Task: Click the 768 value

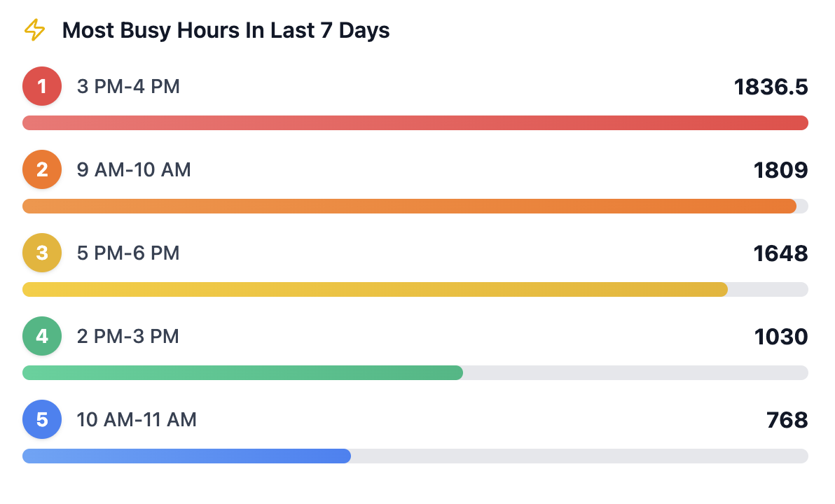Action: (x=787, y=420)
